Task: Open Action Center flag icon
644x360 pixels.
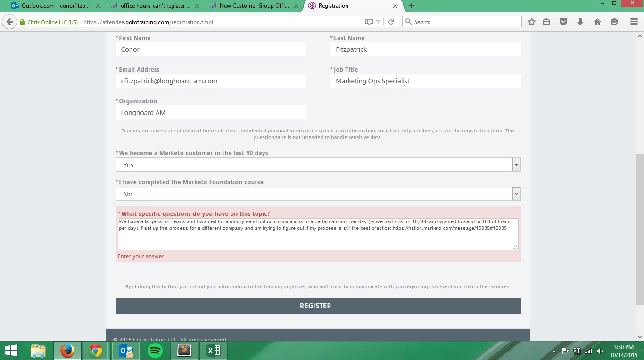Action: click(x=566, y=351)
